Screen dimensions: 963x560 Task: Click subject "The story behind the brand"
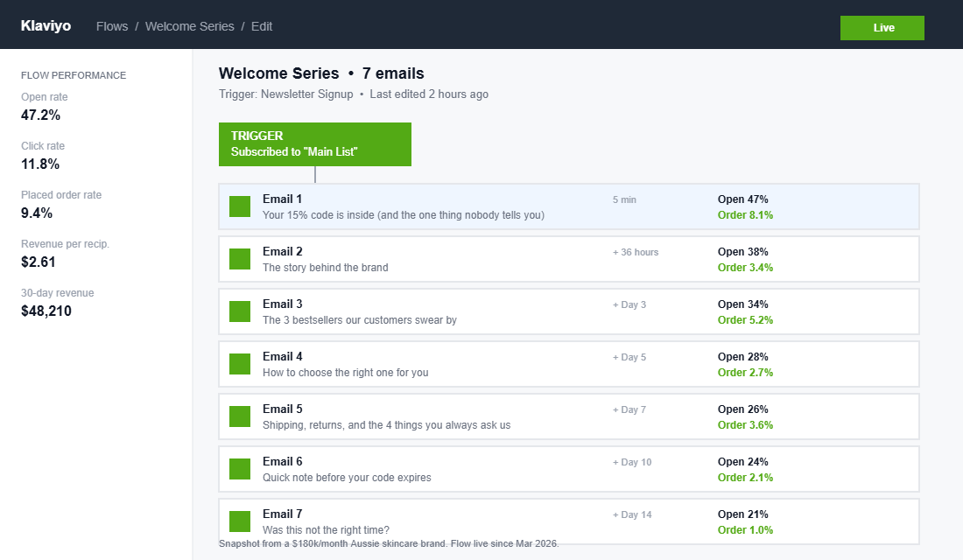[x=326, y=268]
